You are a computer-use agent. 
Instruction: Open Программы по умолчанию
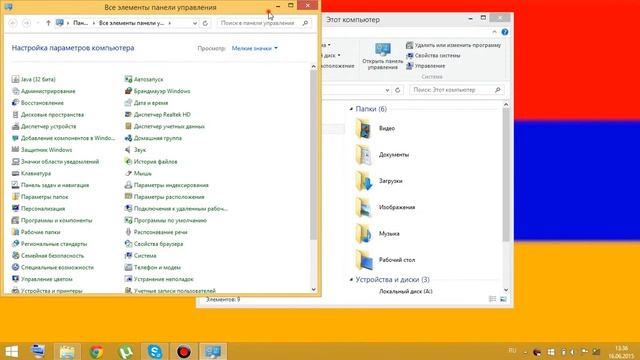[x=166, y=220]
